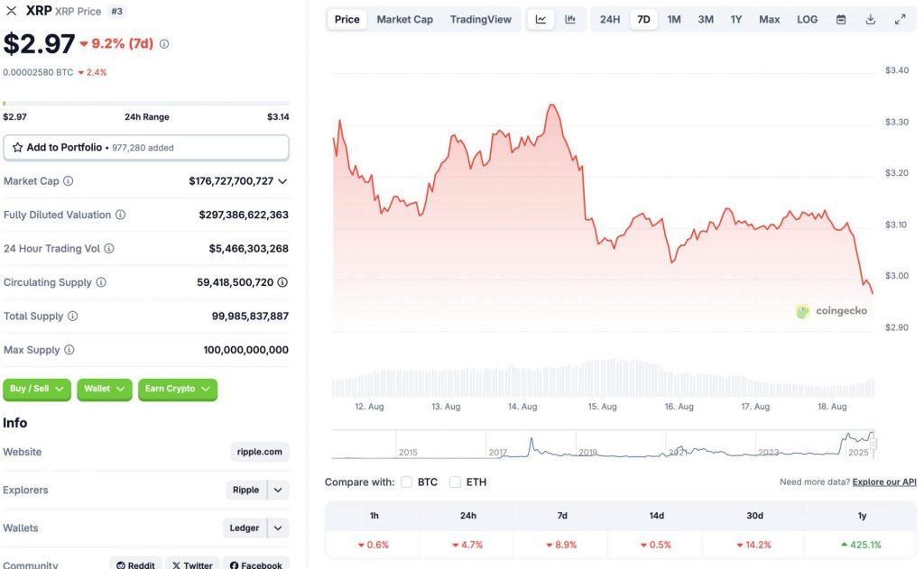Switch to the candlestick chart icon
The width and height of the screenshot is (924, 569).
570,19
